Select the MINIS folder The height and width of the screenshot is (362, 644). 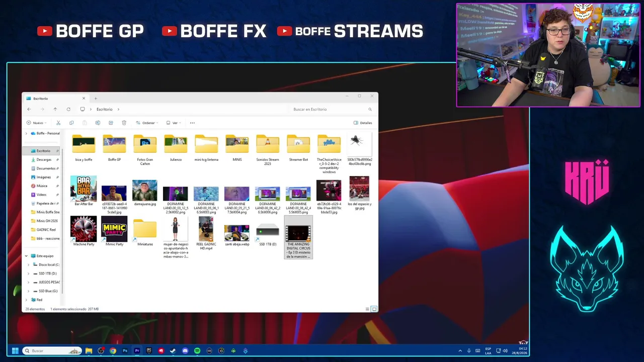point(237,148)
